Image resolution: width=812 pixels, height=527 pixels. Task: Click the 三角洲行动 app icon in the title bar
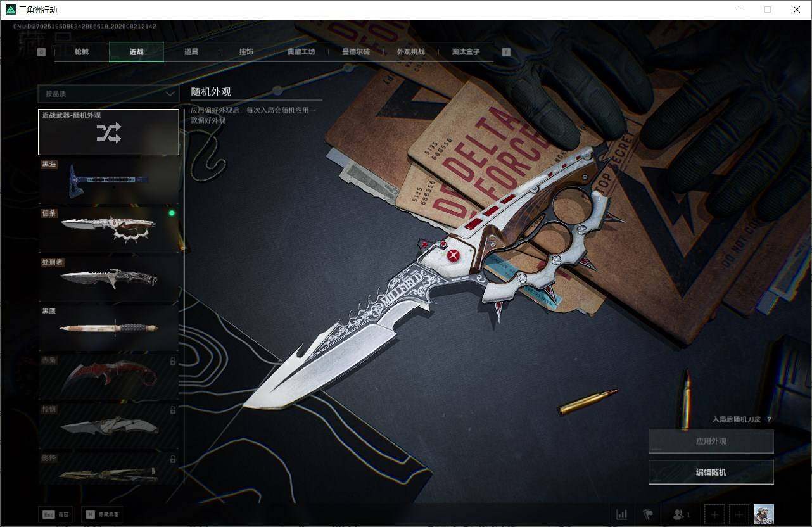pyautogui.click(x=10, y=10)
